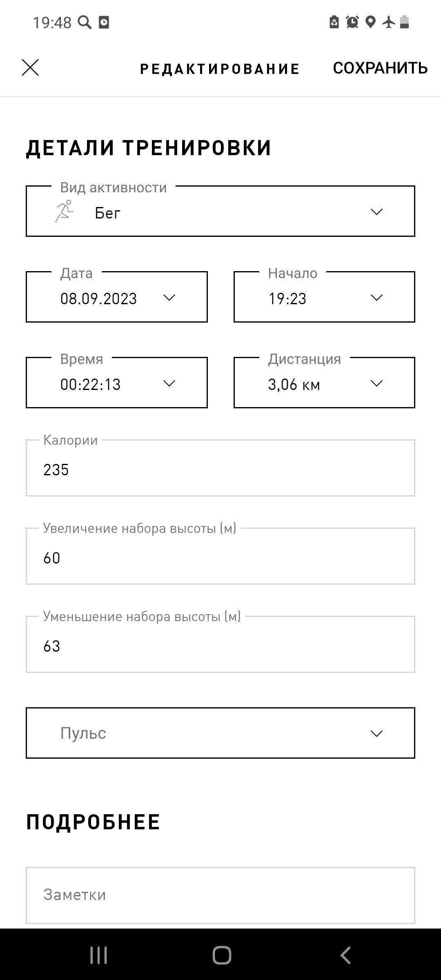Tap the Заметки notes field
The height and width of the screenshot is (980, 441).
click(220, 895)
